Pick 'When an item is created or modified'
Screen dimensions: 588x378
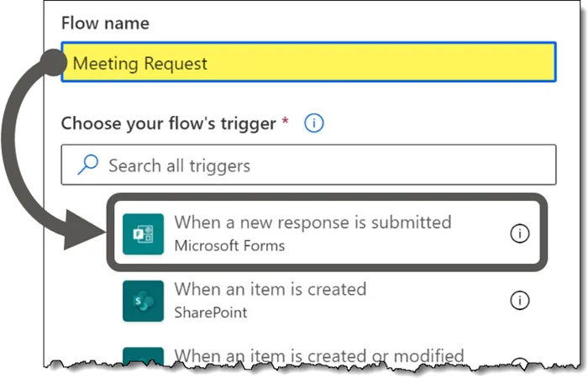click(x=318, y=356)
